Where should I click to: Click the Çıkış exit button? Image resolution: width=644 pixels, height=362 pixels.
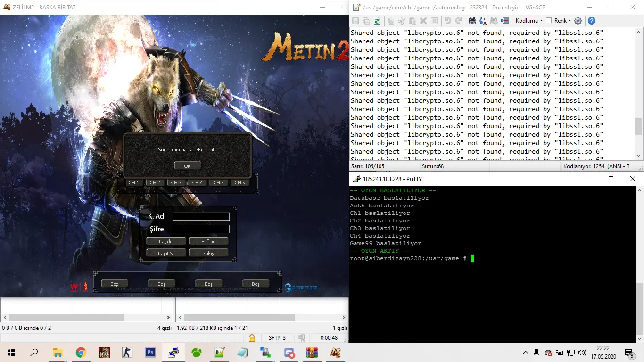[x=208, y=253]
